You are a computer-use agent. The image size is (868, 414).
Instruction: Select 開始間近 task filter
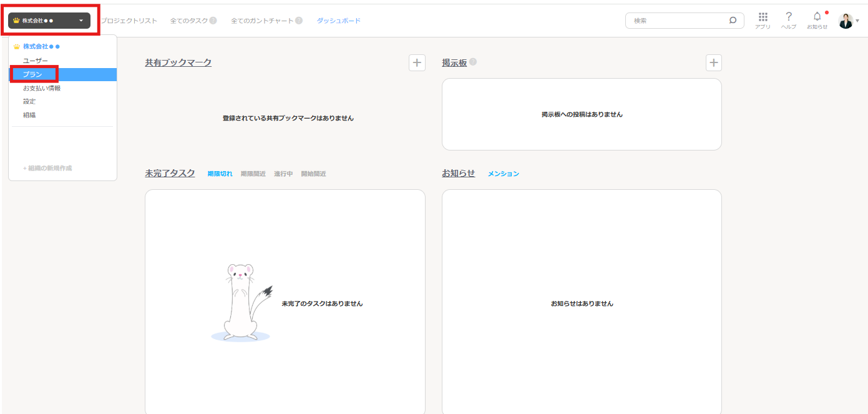tap(313, 174)
